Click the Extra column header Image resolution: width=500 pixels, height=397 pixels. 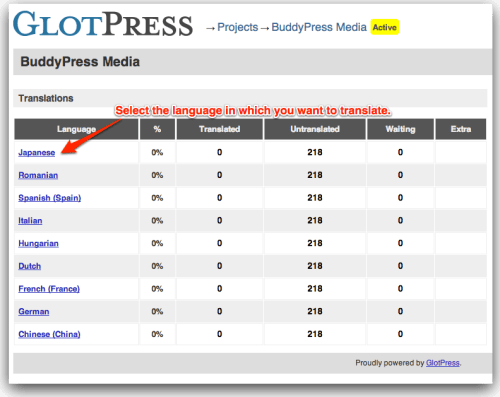pyautogui.click(x=461, y=129)
